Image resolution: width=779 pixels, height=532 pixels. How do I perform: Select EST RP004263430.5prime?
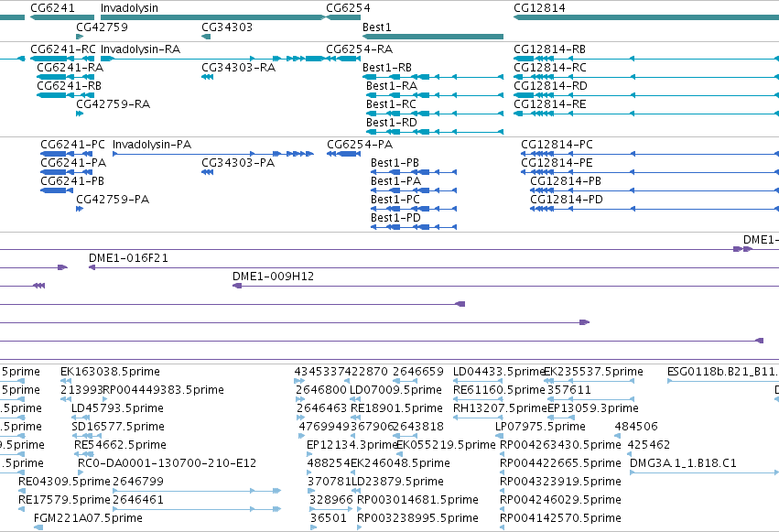[x=503, y=454]
